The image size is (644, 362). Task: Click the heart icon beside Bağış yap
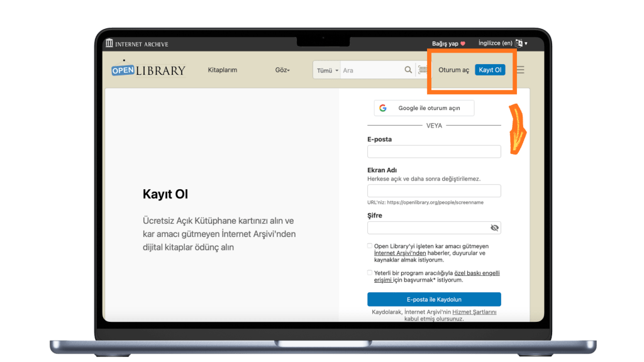463,43
